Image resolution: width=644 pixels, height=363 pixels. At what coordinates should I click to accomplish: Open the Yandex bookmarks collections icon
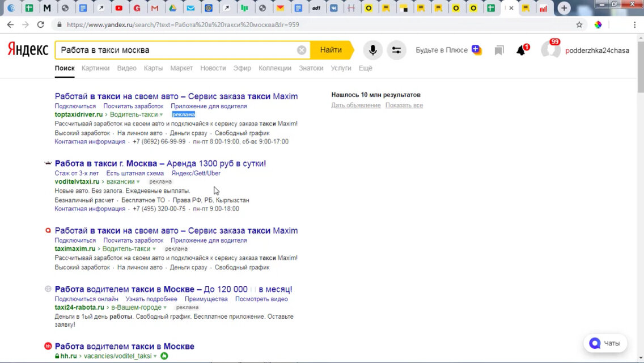(499, 50)
